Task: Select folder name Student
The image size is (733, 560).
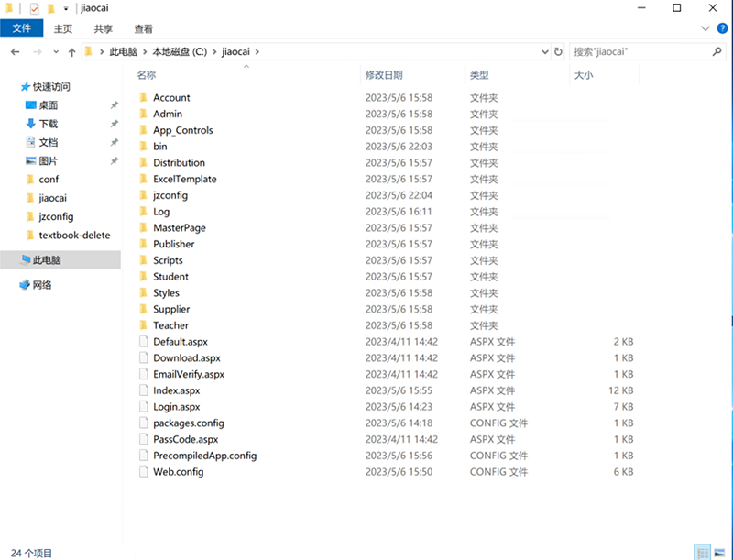Action: pos(170,277)
